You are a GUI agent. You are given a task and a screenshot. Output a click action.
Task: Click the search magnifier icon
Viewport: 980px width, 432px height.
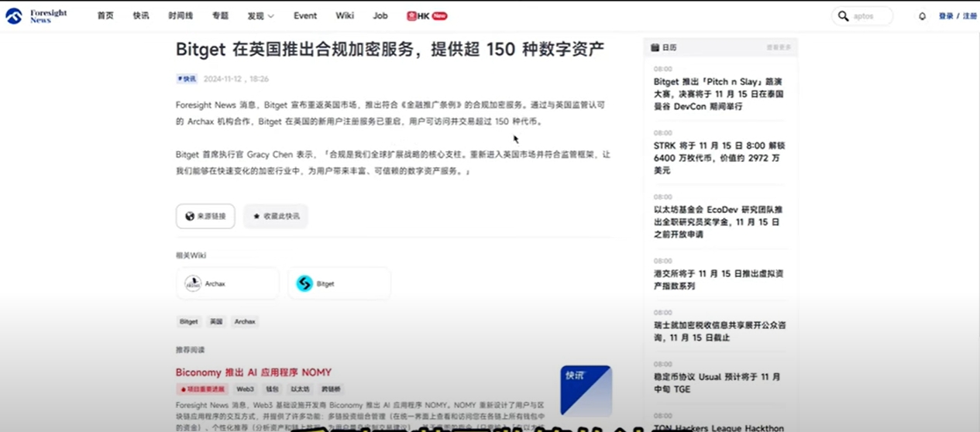tap(843, 16)
